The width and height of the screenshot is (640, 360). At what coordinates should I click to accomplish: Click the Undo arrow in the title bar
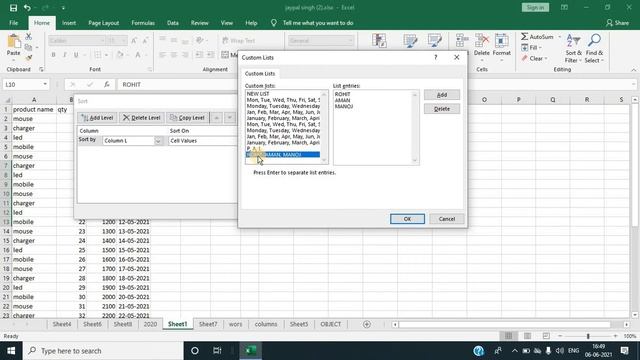coord(27,8)
